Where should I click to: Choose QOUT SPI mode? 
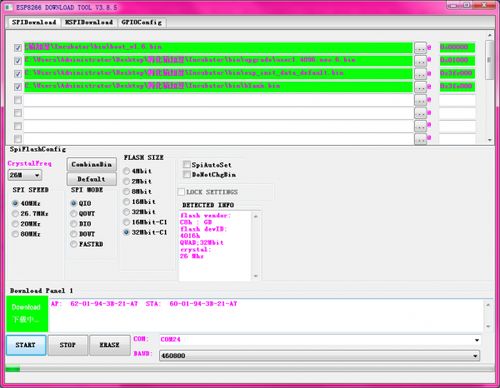74,213
